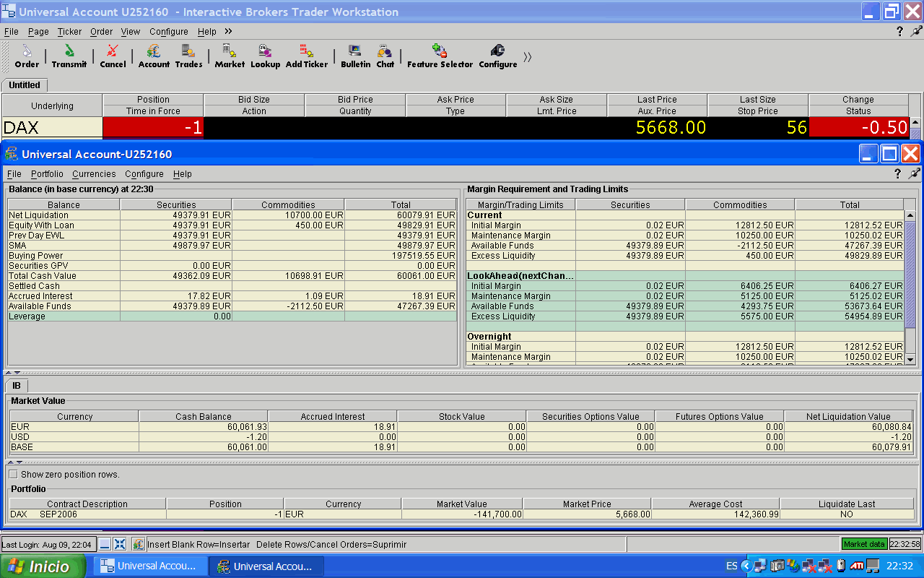The height and width of the screenshot is (578, 924).
Task: Open the Account toolbar icon
Action: 154,56
